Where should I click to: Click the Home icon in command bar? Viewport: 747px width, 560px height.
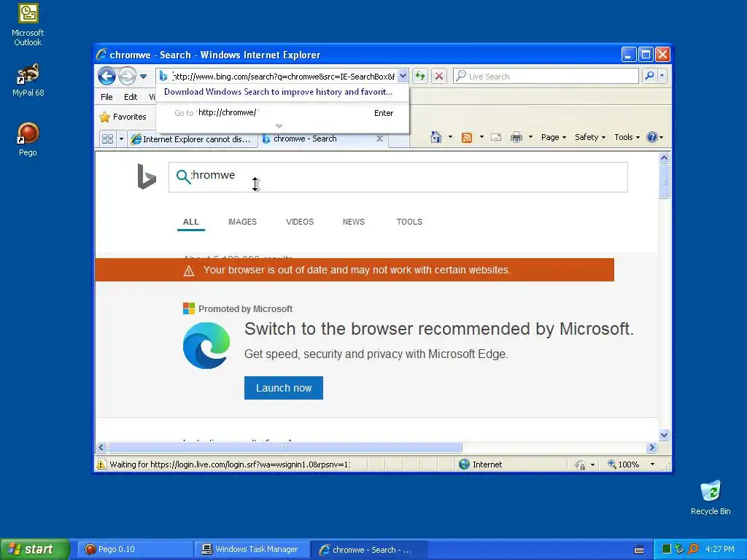(x=436, y=137)
